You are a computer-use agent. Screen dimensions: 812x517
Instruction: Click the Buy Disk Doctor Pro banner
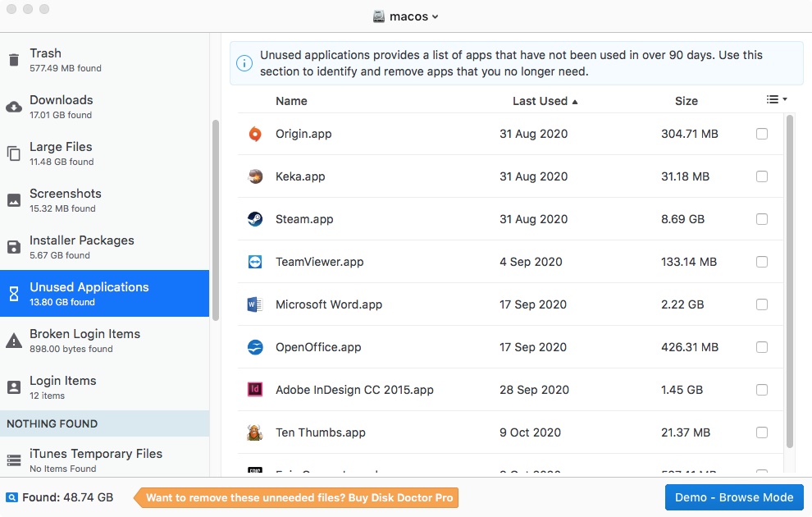[x=296, y=498]
